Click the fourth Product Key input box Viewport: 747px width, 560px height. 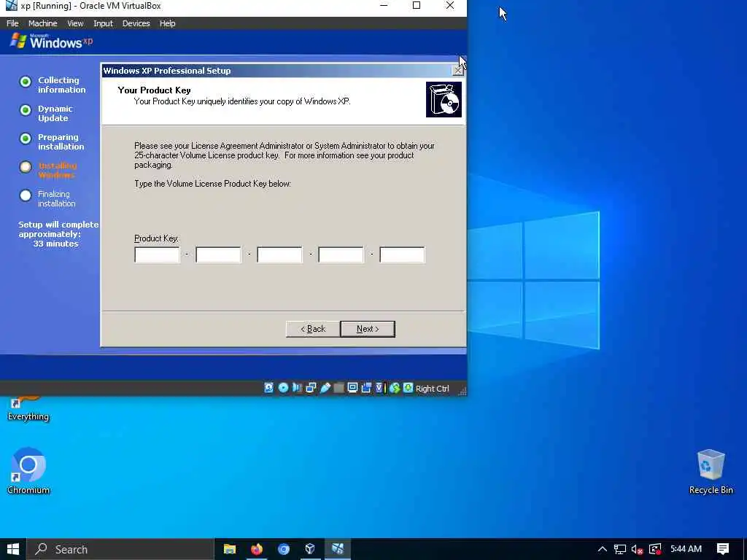click(341, 254)
